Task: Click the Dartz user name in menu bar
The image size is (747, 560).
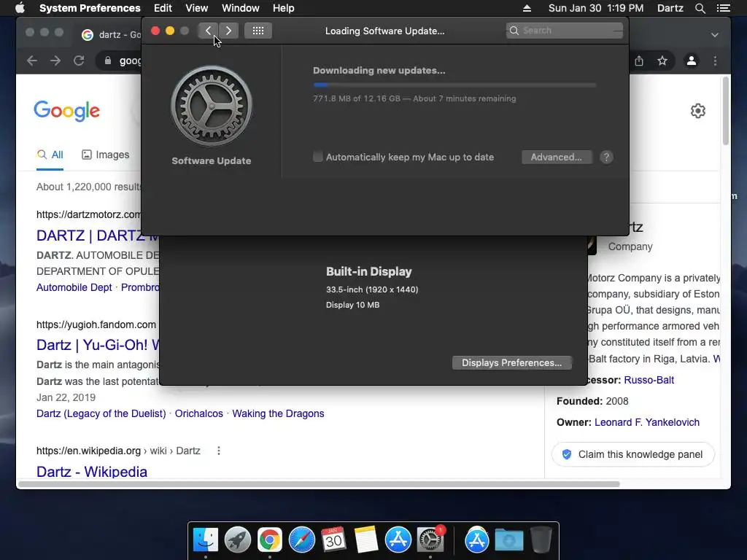Action: point(670,8)
